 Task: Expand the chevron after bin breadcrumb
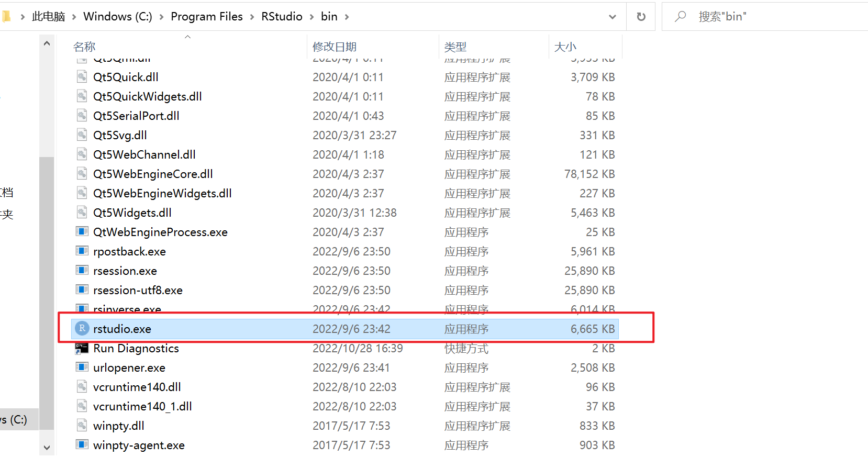[x=347, y=17]
